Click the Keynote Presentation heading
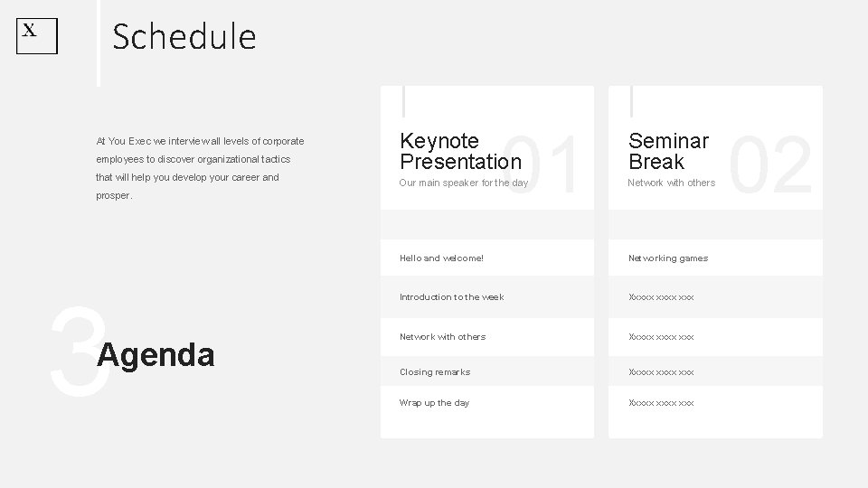This screenshot has width=868, height=488. tap(460, 152)
